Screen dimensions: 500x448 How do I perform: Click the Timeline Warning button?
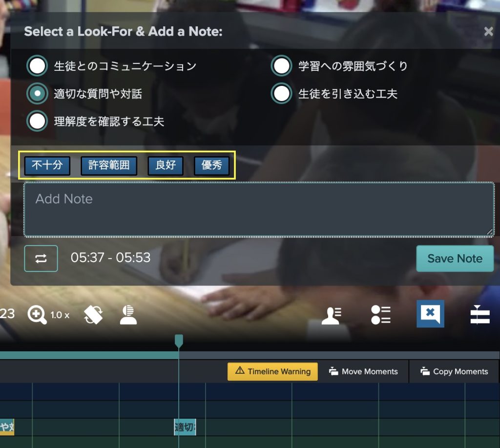272,371
